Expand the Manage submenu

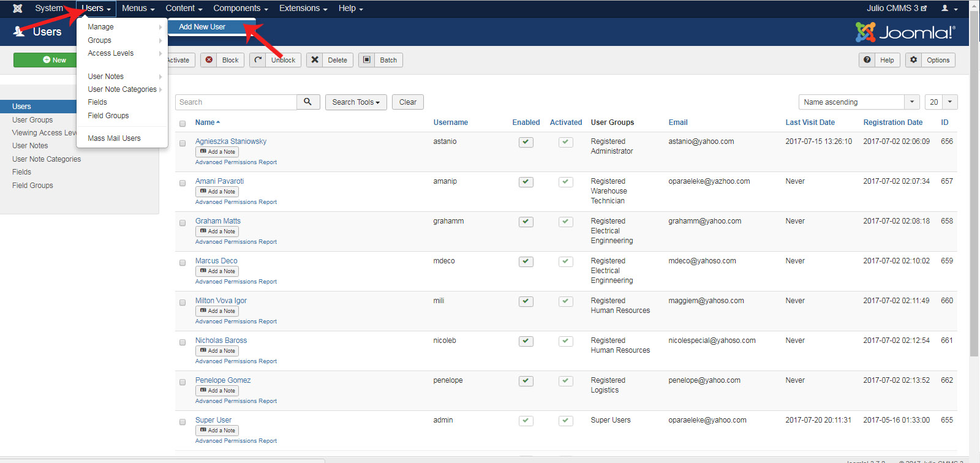[x=122, y=27]
